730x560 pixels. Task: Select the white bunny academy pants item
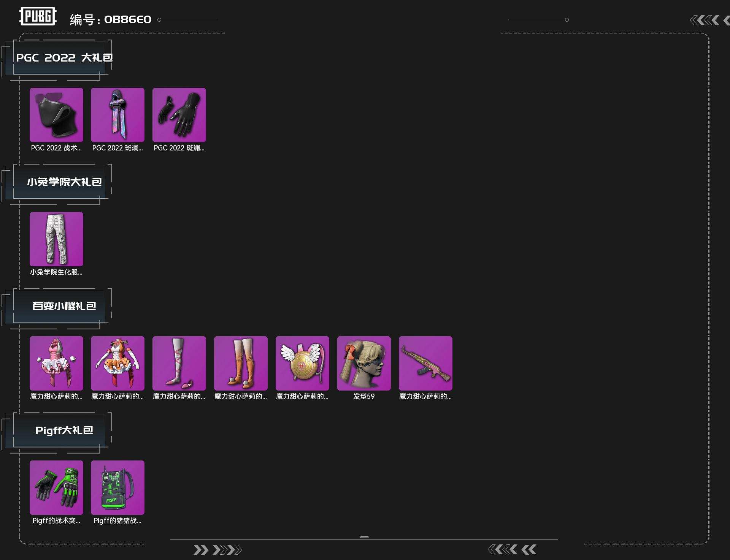coord(56,239)
